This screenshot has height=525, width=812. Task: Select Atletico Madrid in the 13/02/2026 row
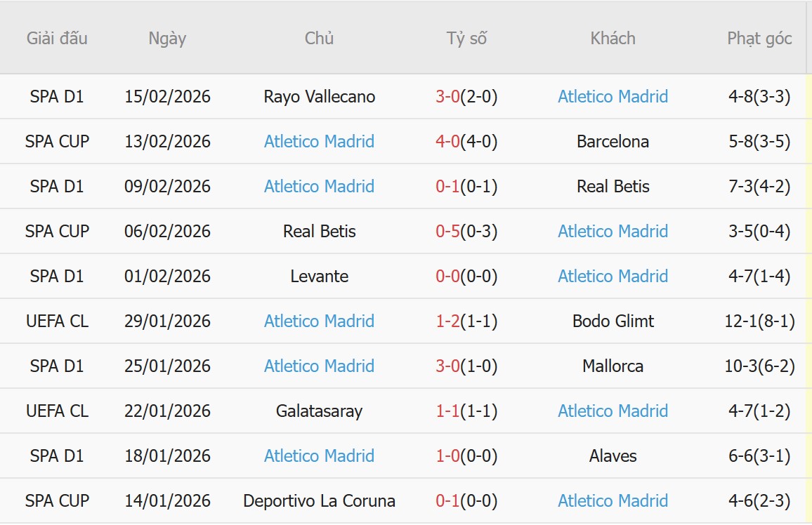(319, 142)
